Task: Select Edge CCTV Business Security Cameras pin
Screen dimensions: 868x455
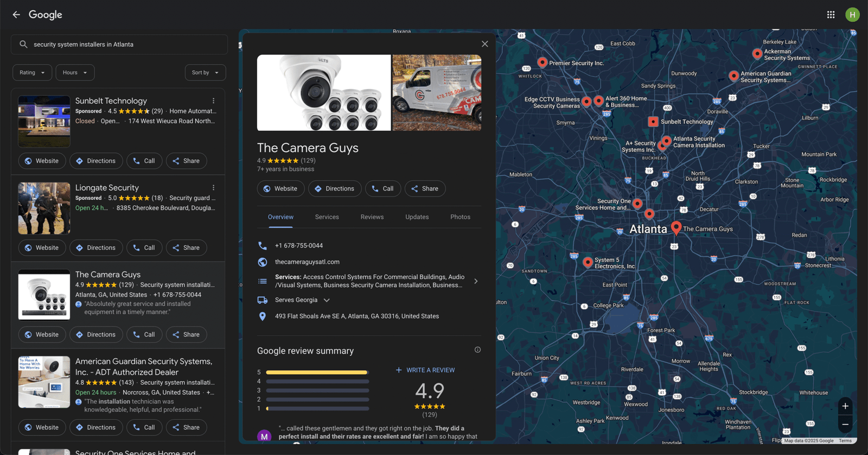Action: coord(586,102)
